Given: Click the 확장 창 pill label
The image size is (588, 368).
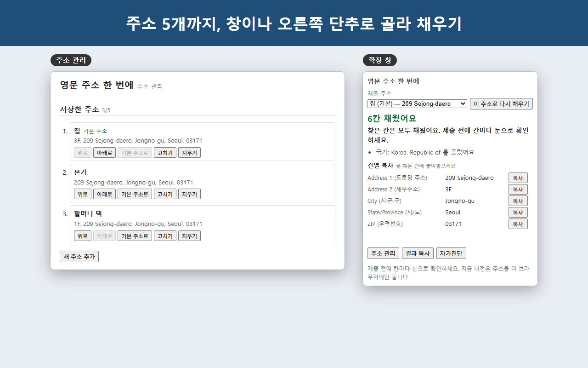Looking at the screenshot, I should [x=380, y=60].
